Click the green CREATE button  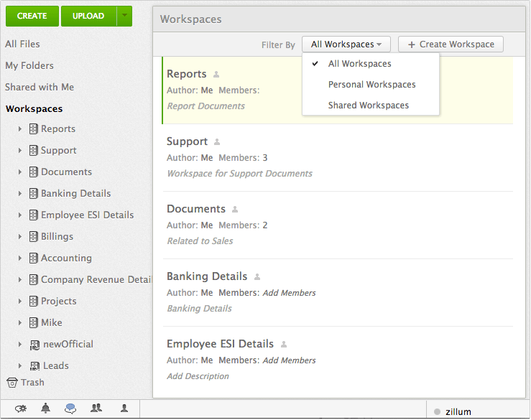coord(32,16)
